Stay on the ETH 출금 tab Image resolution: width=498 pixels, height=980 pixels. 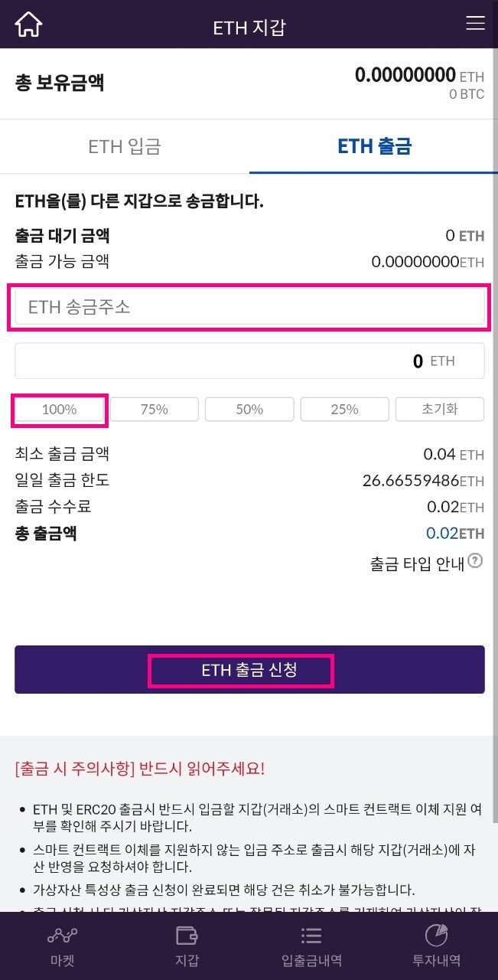point(373,146)
